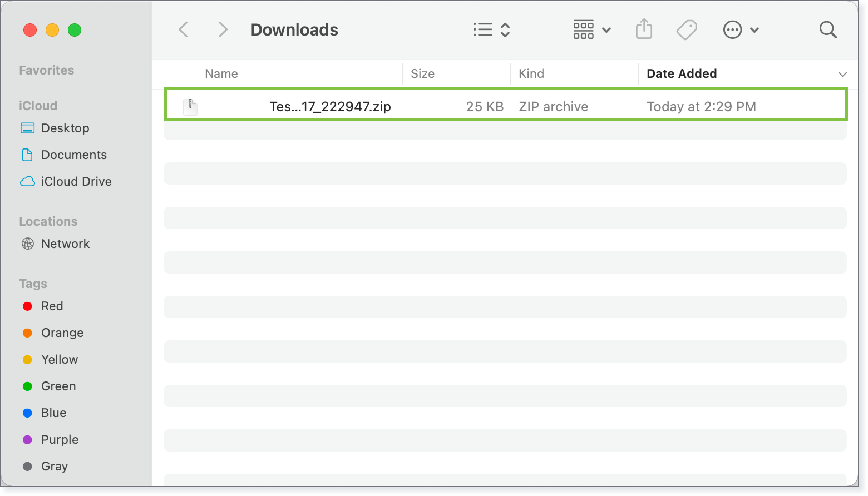Select the Gray tag label
This screenshot has height=496, width=868.
(x=55, y=466)
